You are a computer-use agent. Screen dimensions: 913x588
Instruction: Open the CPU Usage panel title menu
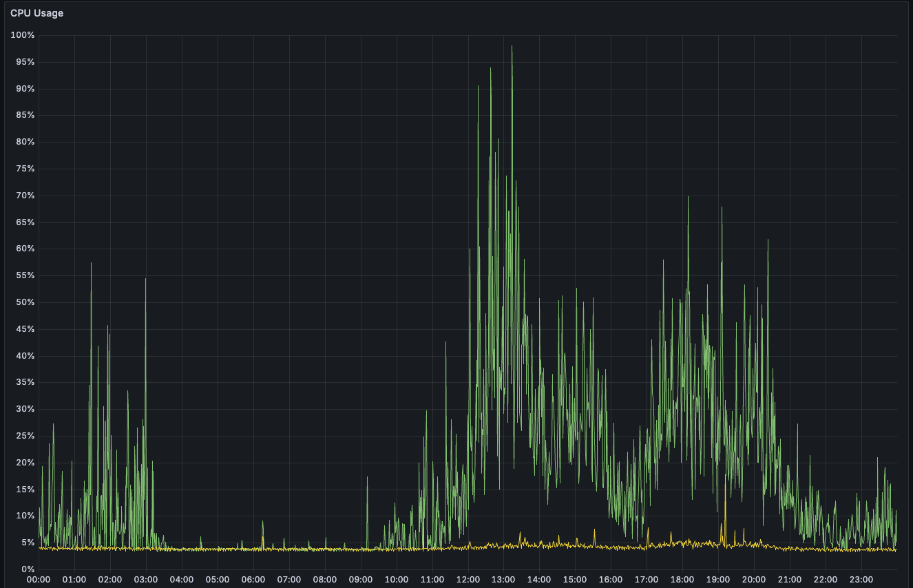click(36, 13)
